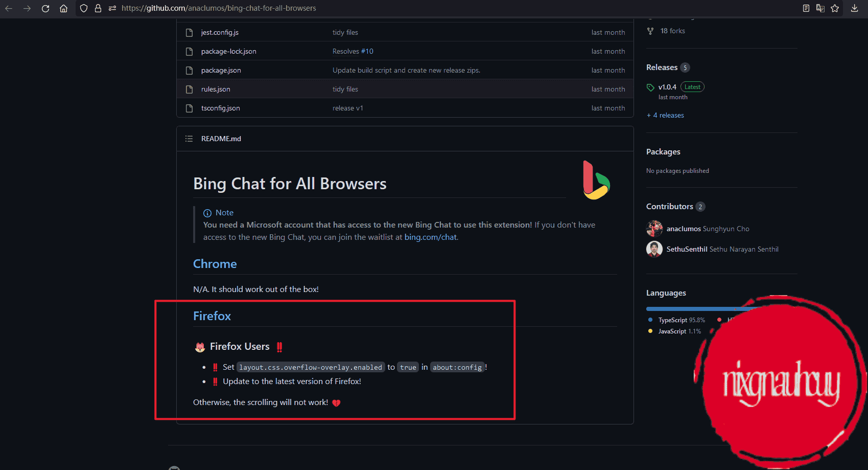View the '+ 4 releases' link
868x470 pixels.
(665, 115)
